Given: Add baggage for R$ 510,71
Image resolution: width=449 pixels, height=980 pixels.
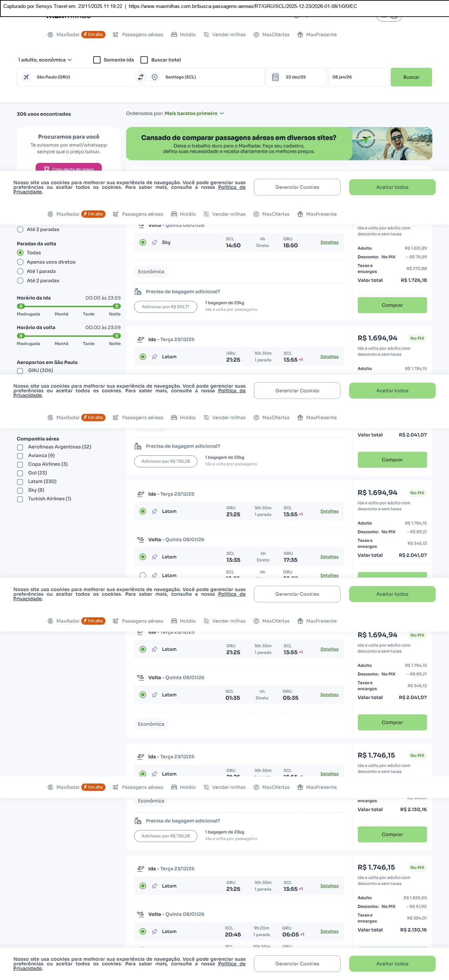Looking at the screenshot, I should (165, 307).
